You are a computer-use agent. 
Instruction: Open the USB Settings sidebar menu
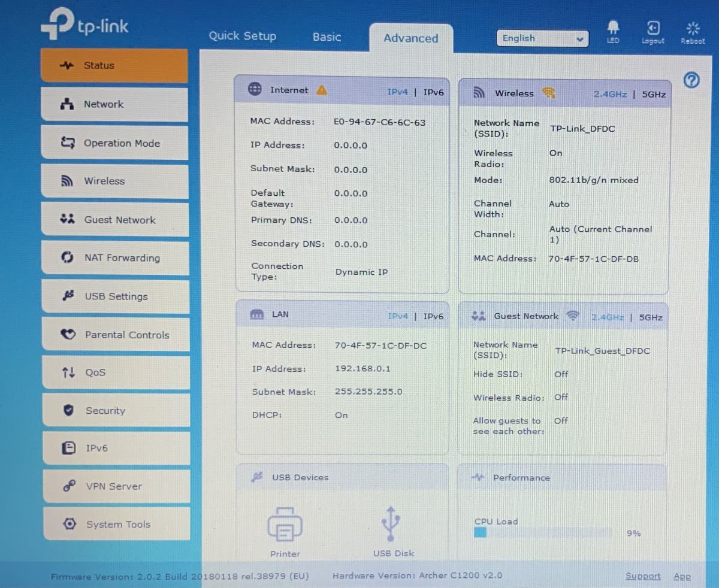pos(115,296)
